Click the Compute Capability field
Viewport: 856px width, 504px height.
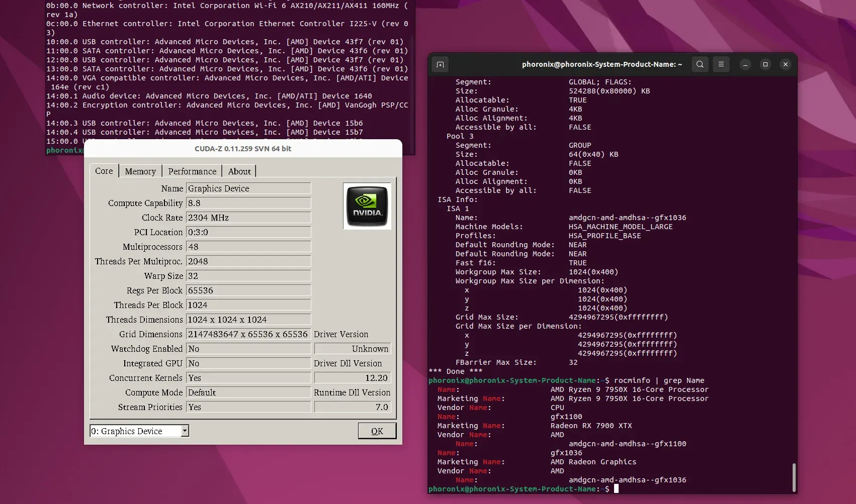point(248,203)
